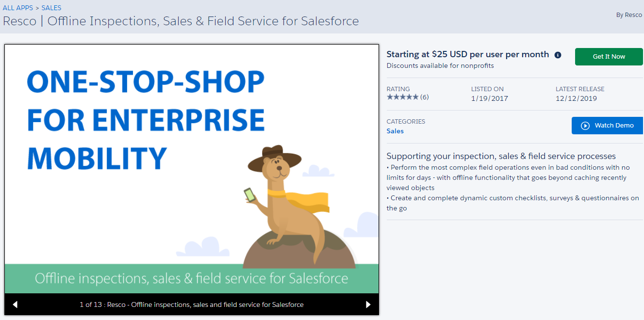This screenshot has width=644, height=320.
Task: Advance to the next carousel slide
Action: coord(368,304)
